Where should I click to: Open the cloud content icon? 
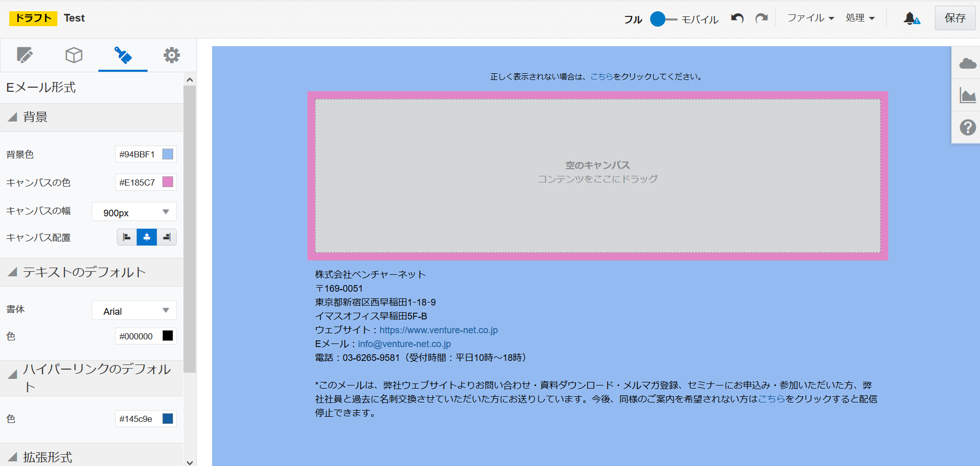967,63
